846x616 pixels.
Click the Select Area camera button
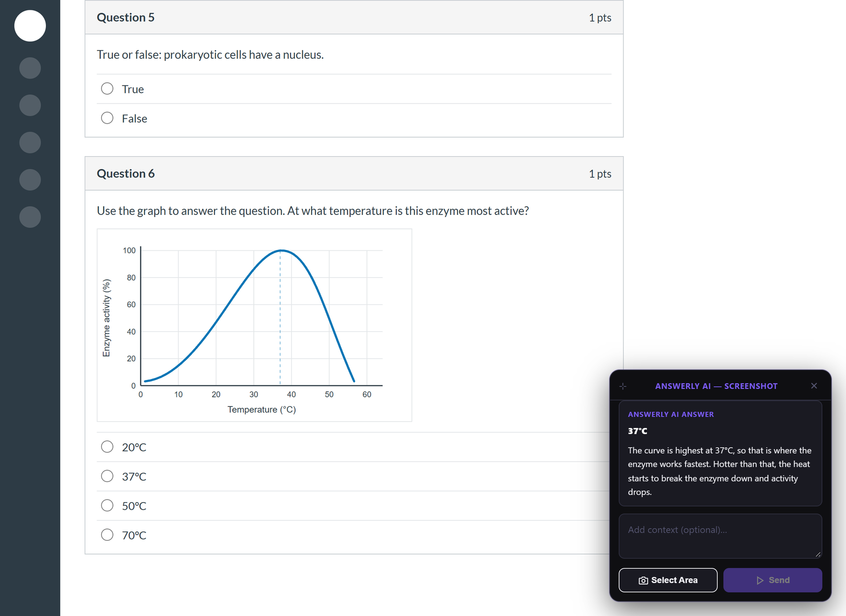(668, 580)
